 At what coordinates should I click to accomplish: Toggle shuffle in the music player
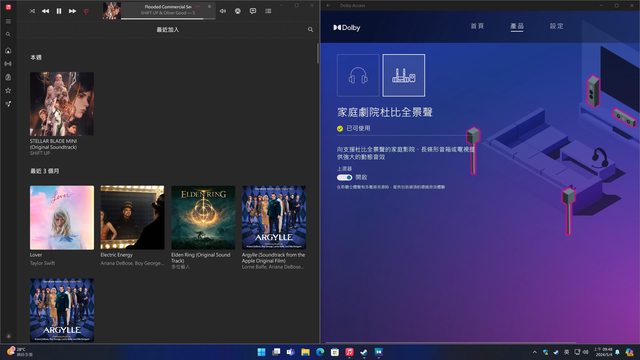pyautogui.click(x=32, y=11)
